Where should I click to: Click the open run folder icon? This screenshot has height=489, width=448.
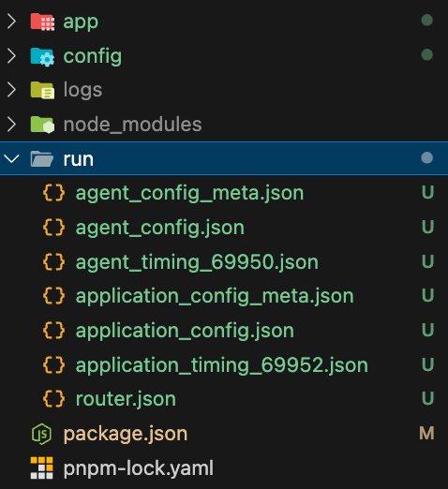point(42,158)
